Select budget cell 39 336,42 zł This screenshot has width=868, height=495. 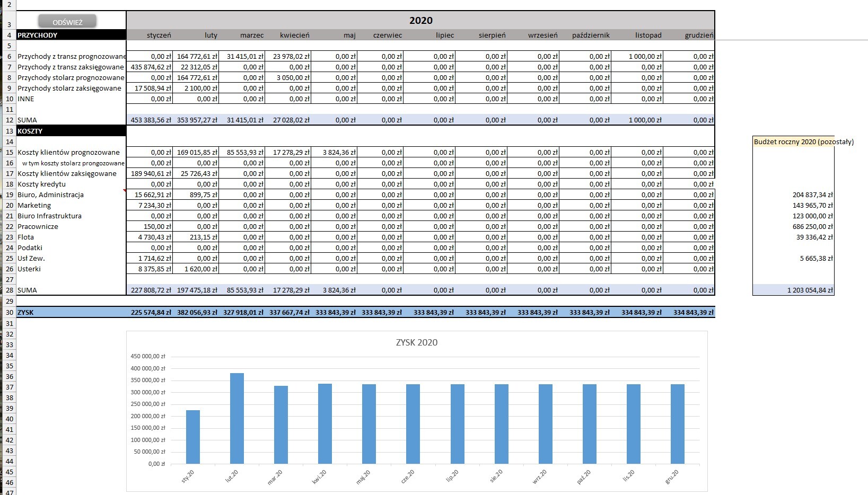[794, 237]
